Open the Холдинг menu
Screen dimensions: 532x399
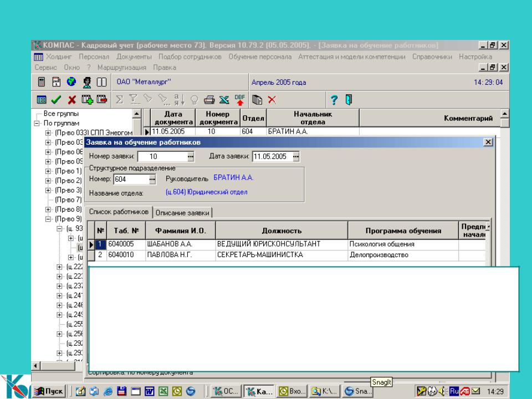tap(59, 57)
